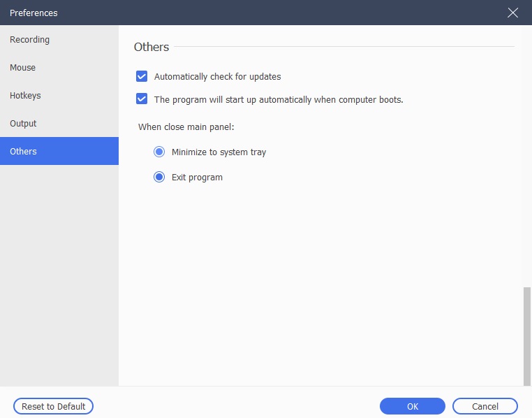Select the Others tab in sidebar
This screenshot has height=418, width=532.
click(x=59, y=151)
